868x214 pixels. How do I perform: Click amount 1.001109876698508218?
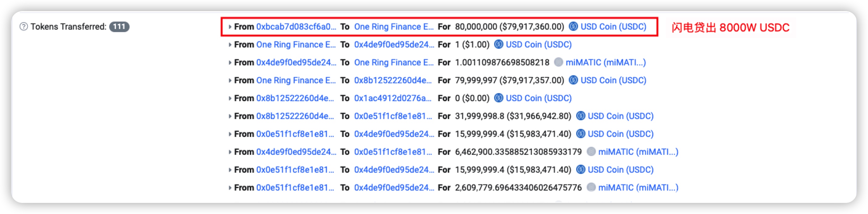[502, 62]
